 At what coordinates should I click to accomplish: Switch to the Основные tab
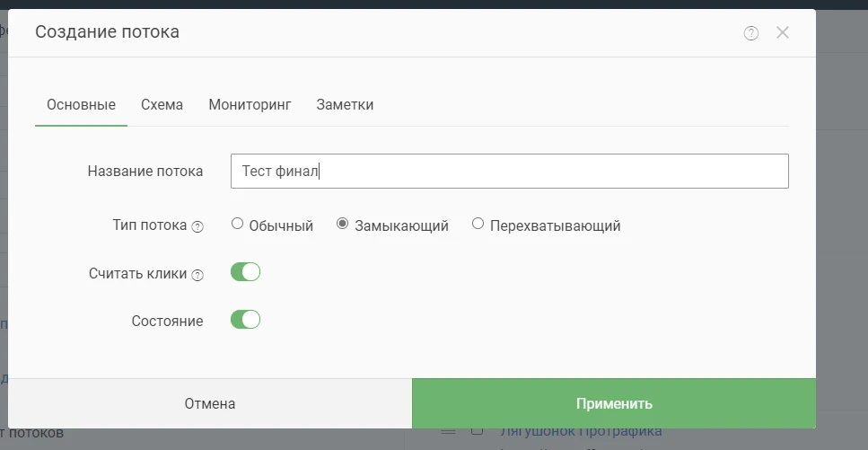pos(81,105)
